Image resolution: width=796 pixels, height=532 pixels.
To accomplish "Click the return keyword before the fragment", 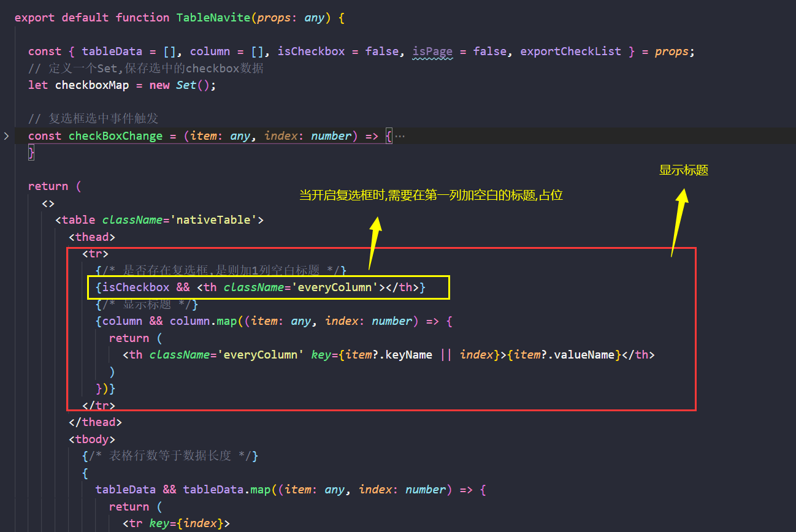I will (x=48, y=186).
